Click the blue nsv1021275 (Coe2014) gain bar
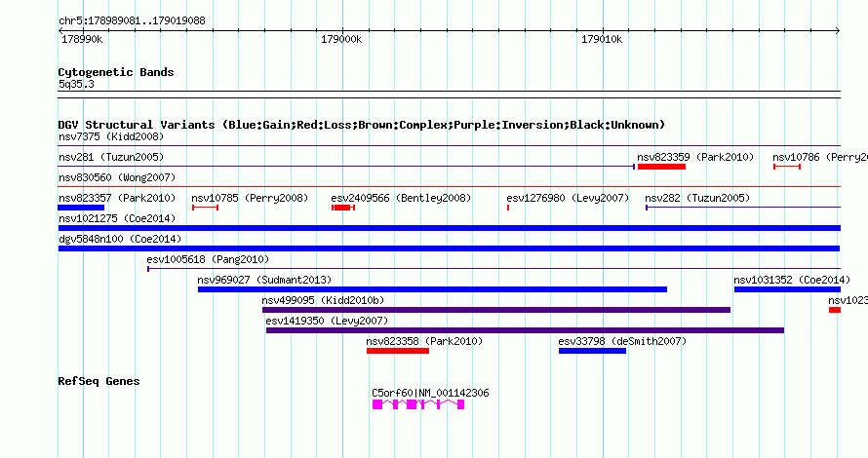The width and height of the screenshot is (868, 458). click(x=450, y=228)
